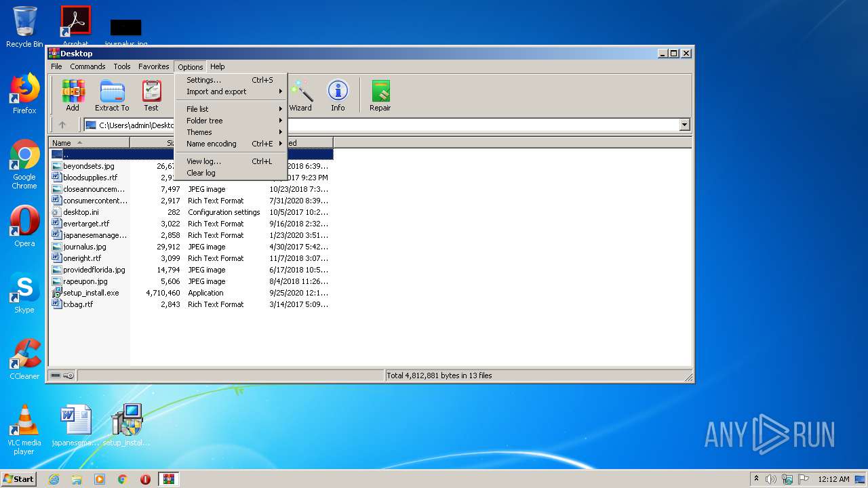The width and height of the screenshot is (868, 488).
Task: Click the Start button
Action: click(19, 479)
